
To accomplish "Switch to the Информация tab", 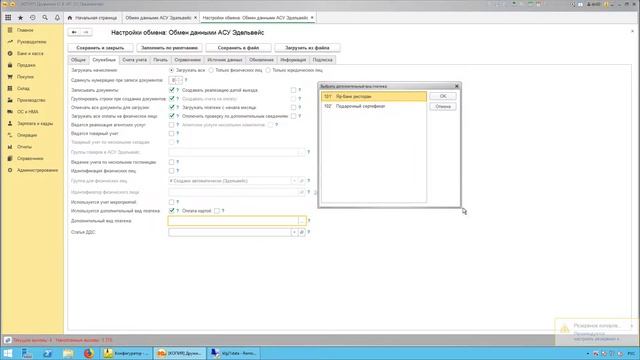I will (x=293, y=60).
